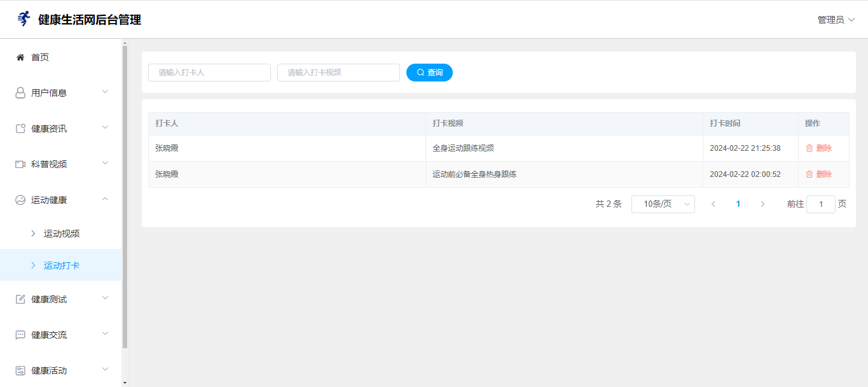
Task: Click the 健康活动 sidebar icon
Action: pos(20,370)
